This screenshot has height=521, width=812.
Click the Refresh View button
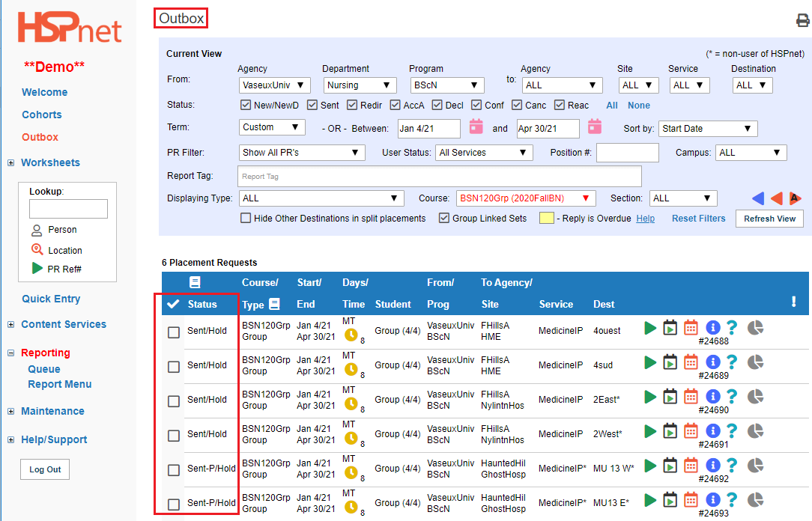pyautogui.click(x=769, y=219)
